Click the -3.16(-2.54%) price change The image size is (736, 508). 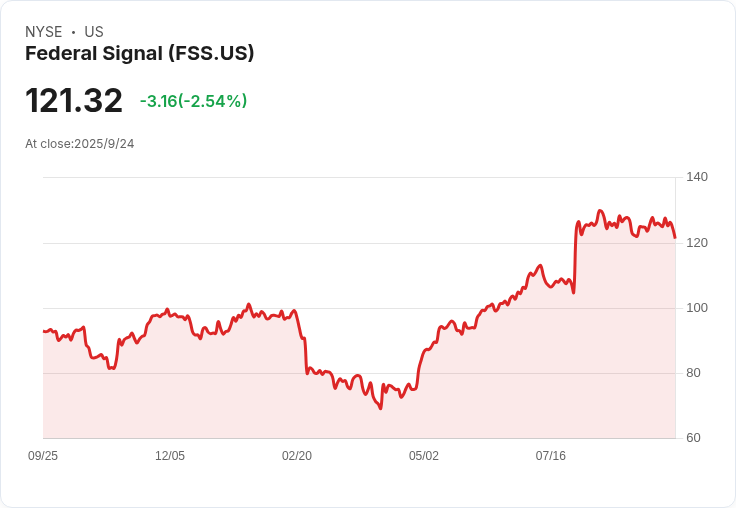(193, 101)
